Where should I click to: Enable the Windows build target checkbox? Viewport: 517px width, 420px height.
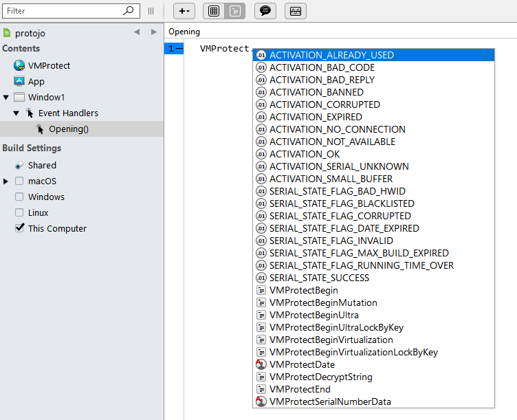point(19,197)
